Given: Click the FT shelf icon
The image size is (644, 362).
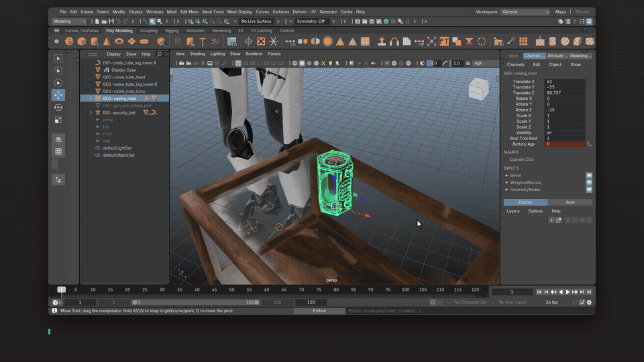Looking at the screenshot, I should (x=444, y=42).
